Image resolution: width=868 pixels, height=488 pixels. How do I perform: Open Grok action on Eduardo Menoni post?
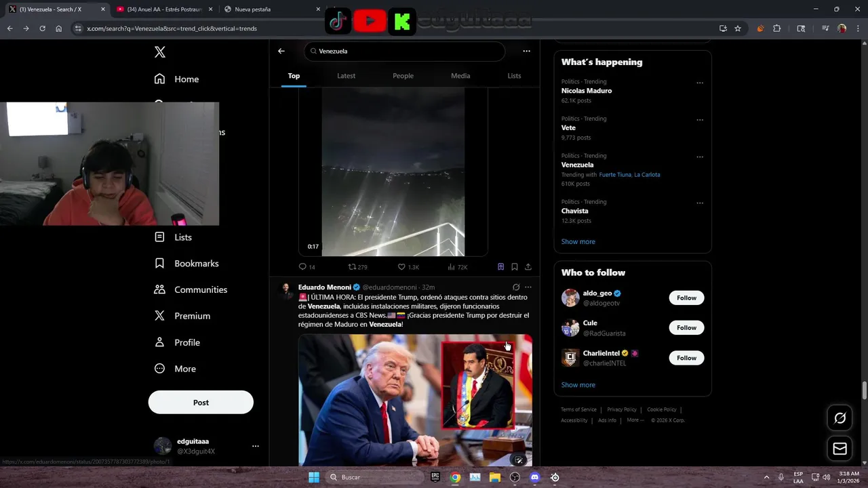(x=516, y=287)
